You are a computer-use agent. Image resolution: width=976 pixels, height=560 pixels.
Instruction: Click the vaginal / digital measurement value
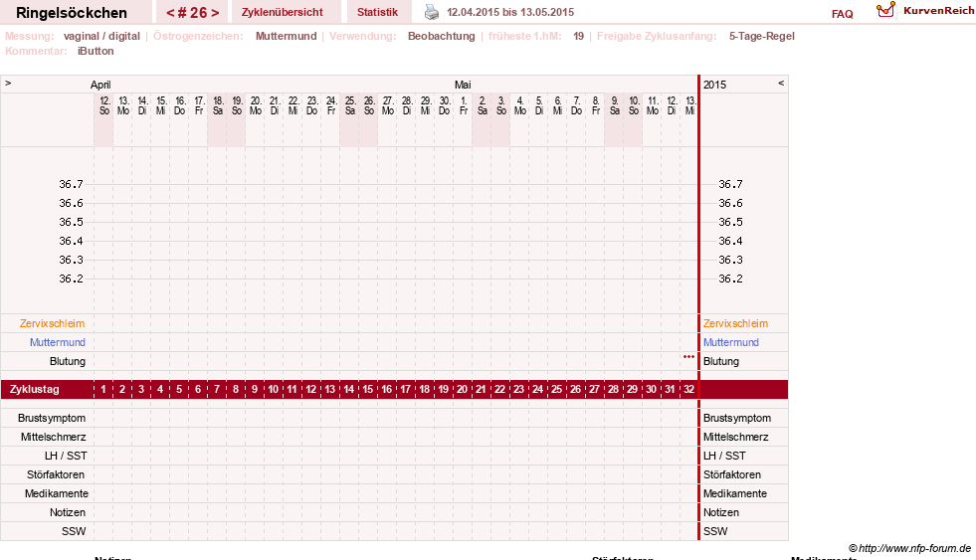pos(101,36)
